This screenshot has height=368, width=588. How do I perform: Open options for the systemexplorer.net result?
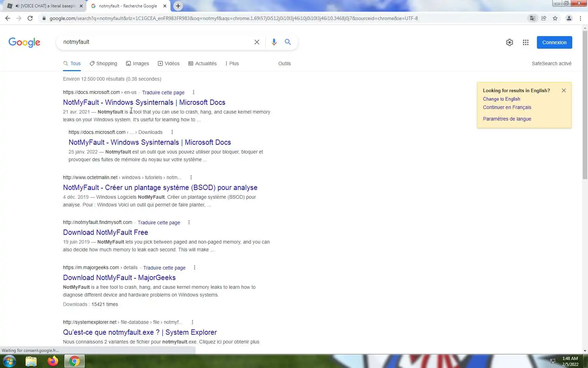pos(192,322)
